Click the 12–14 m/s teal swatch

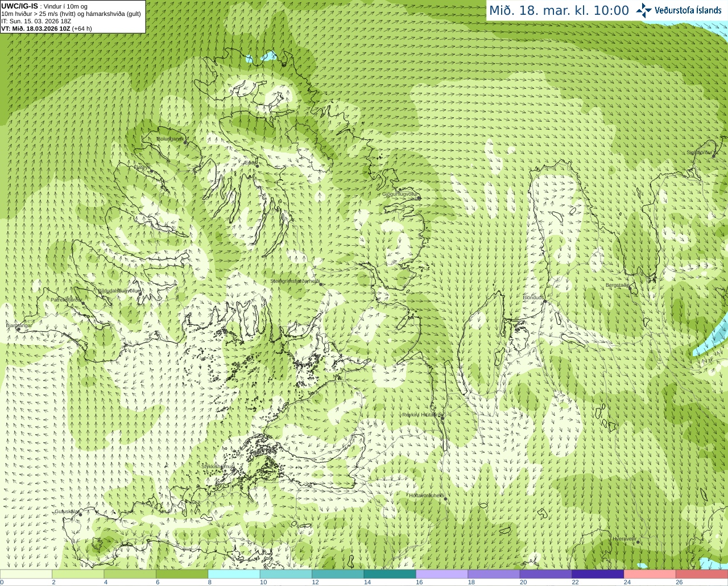338,574
